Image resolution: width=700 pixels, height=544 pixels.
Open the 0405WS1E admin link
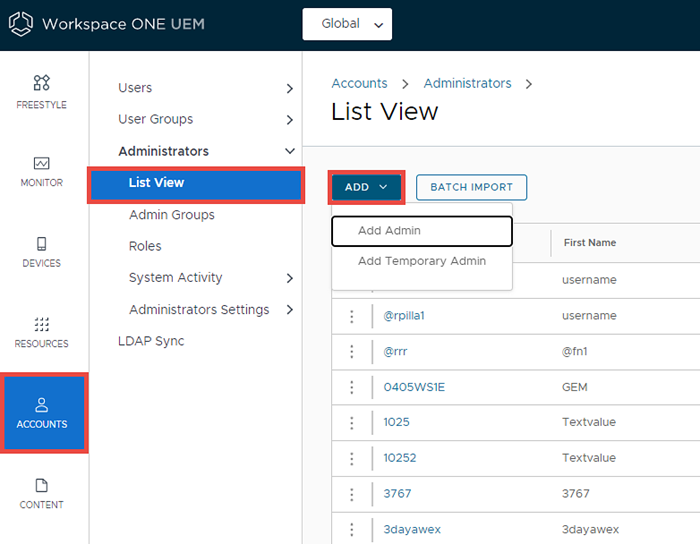pos(414,387)
